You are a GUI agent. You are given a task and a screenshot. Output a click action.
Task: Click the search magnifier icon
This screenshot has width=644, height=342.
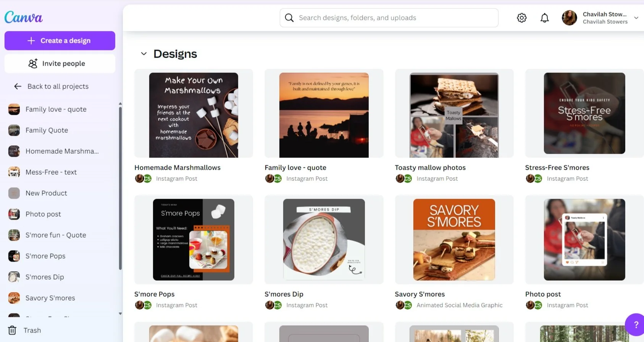tap(289, 18)
